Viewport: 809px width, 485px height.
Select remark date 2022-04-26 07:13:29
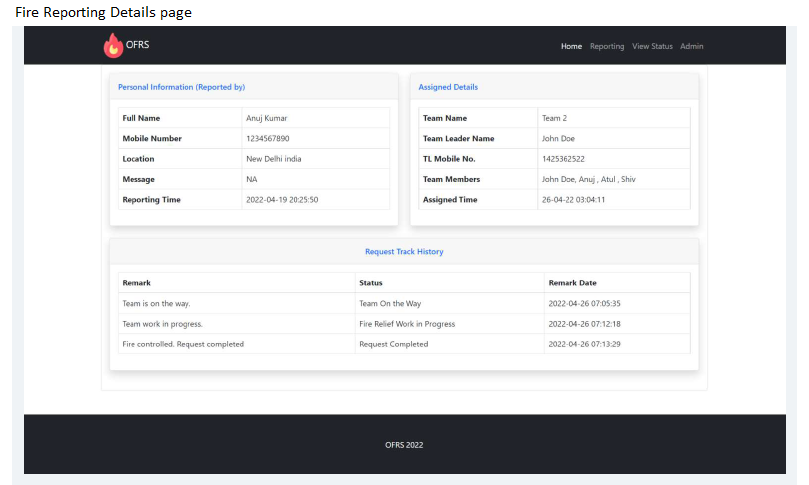[584, 344]
